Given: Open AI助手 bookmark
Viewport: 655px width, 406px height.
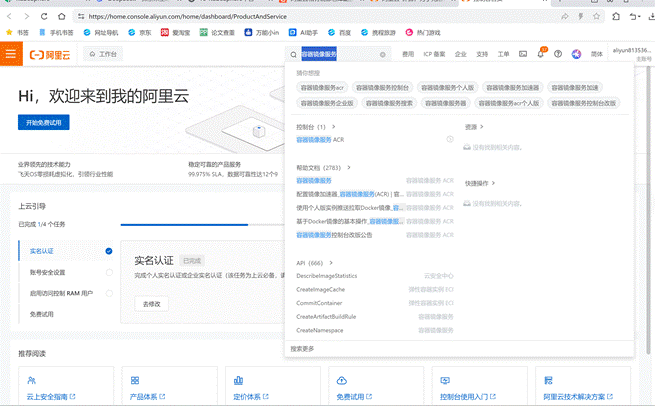Looking at the screenshot, I should (x=304, y=33).
